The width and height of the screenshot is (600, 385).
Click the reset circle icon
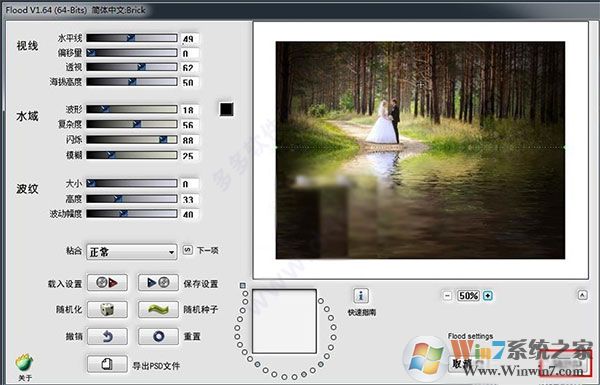158,336
